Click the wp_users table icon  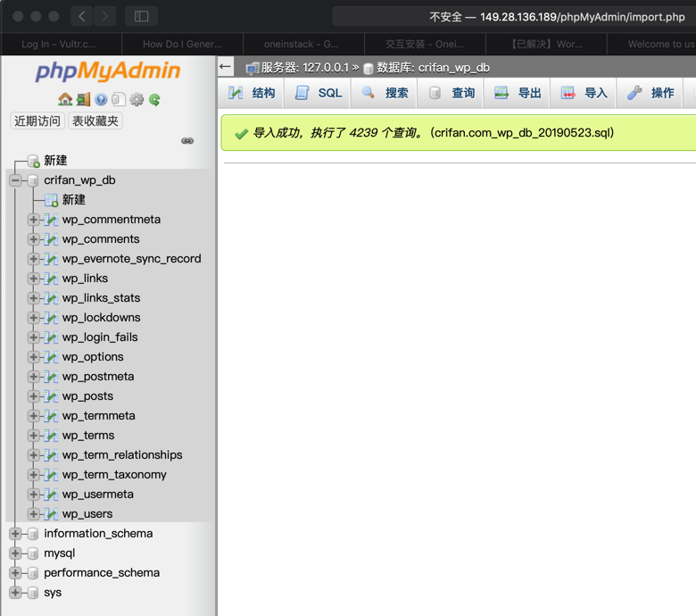[x=51, y=514]
